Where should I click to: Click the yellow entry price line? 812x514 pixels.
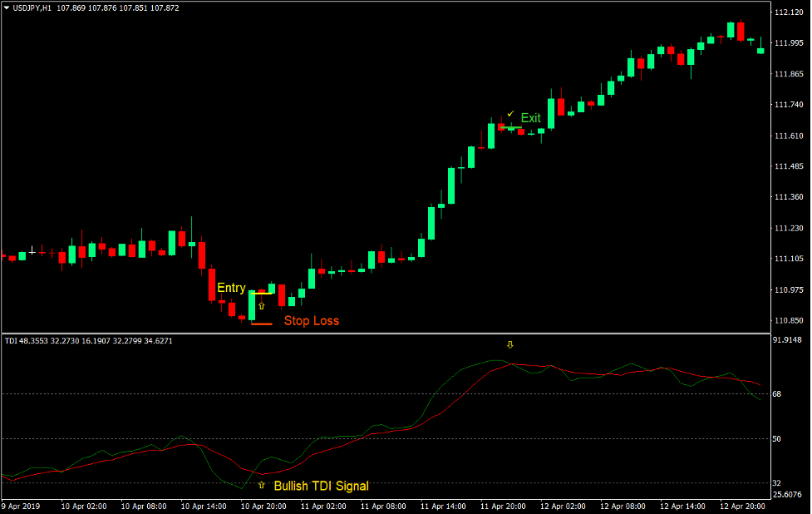[x=262, y=293]
